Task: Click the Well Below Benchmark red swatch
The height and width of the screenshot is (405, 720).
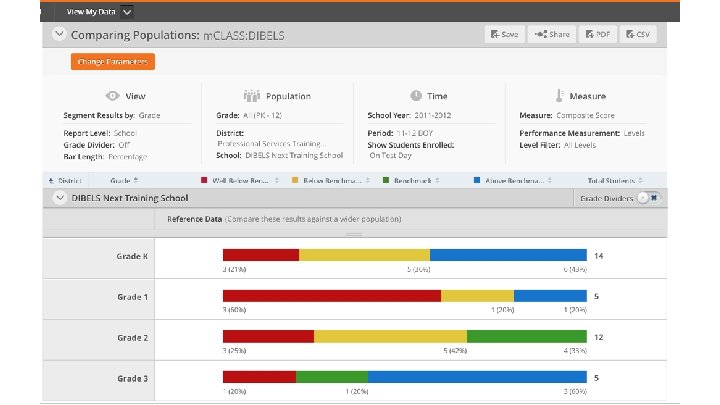Action: [x=204, y=180]
